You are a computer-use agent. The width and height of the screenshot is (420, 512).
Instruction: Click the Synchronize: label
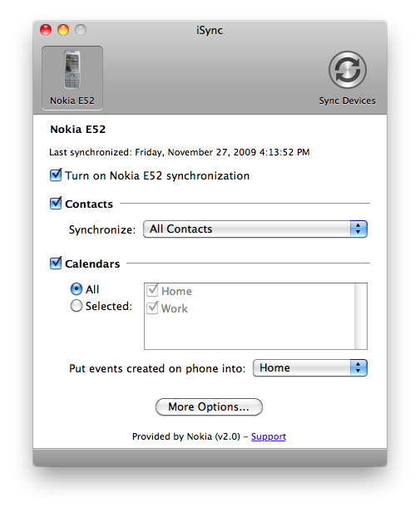(102, 229)
